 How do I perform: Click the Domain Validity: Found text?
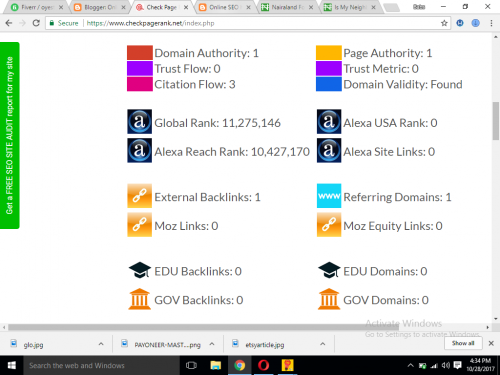coord(403,84)
